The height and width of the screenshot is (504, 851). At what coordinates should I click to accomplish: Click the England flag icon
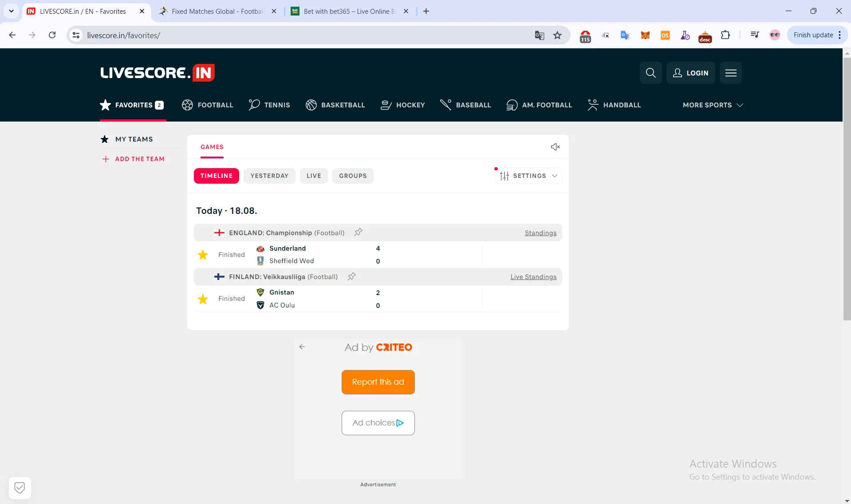pos(219,232)
